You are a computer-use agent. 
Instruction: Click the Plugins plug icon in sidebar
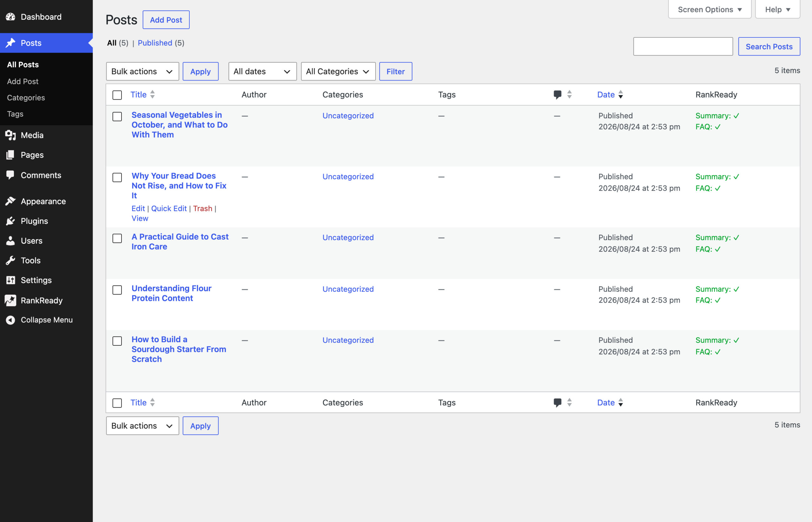coord(10,221)
